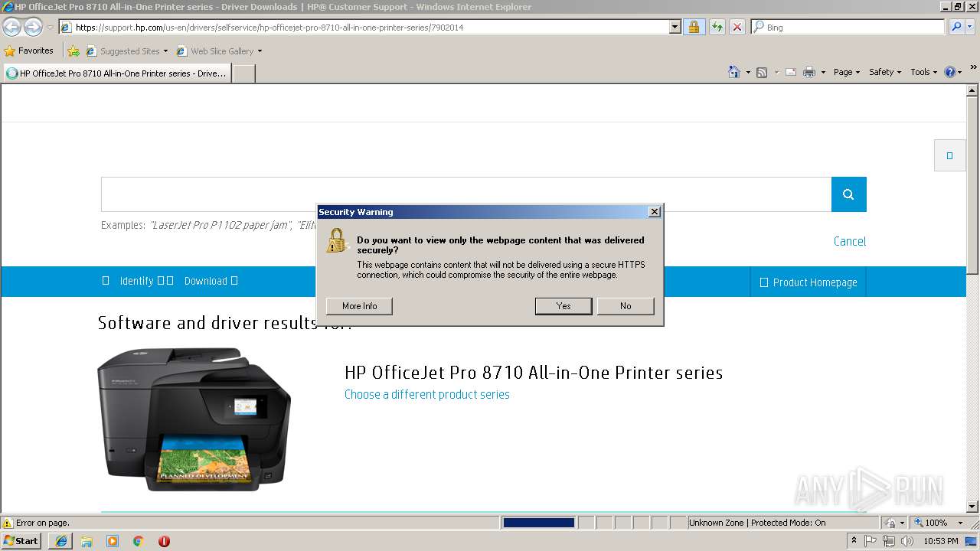980x551 pixels.
Task: Click the RSS Feeds icon
Action: point(762,72)
